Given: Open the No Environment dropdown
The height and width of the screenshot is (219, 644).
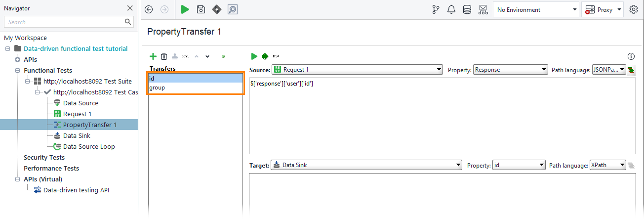Looking at the screenshot, I should click(x=536, y=9).
